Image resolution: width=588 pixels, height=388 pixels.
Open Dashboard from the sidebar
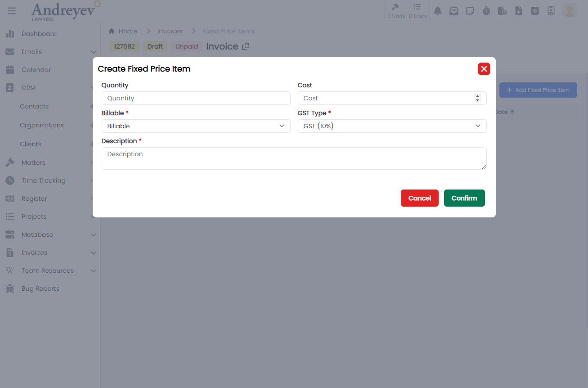click(x=39, y=34)
